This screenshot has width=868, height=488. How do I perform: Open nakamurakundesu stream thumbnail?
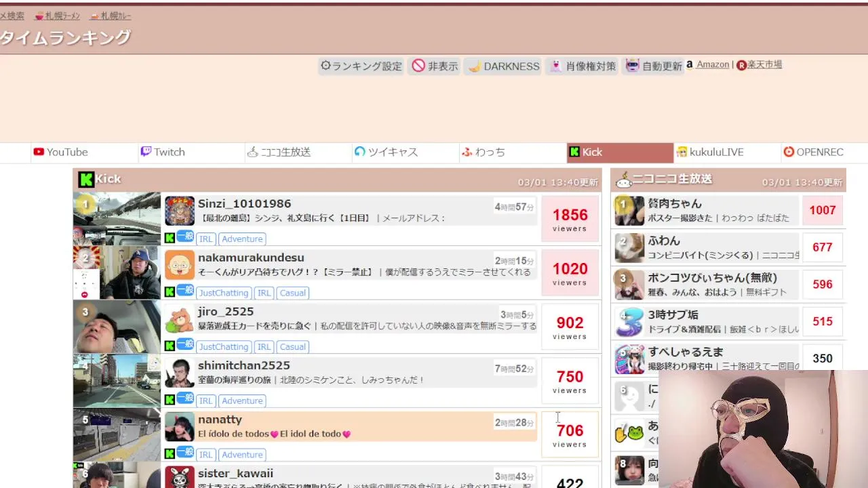(117, 272)
